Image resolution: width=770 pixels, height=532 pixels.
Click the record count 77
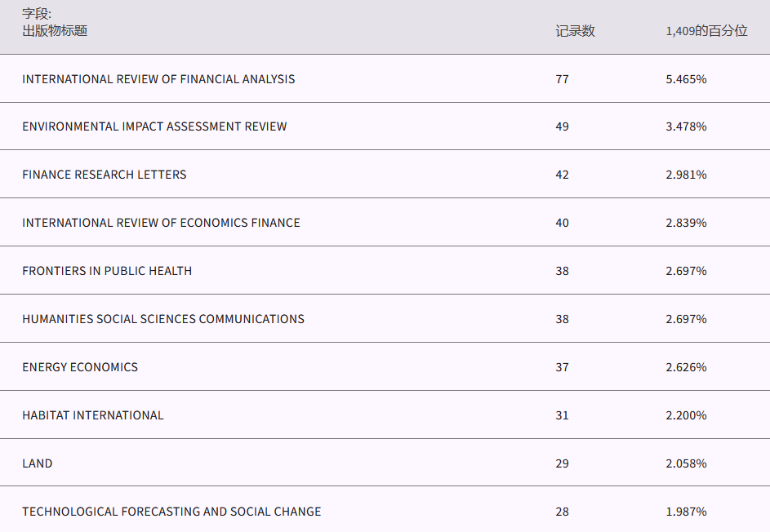coord(562,79)
